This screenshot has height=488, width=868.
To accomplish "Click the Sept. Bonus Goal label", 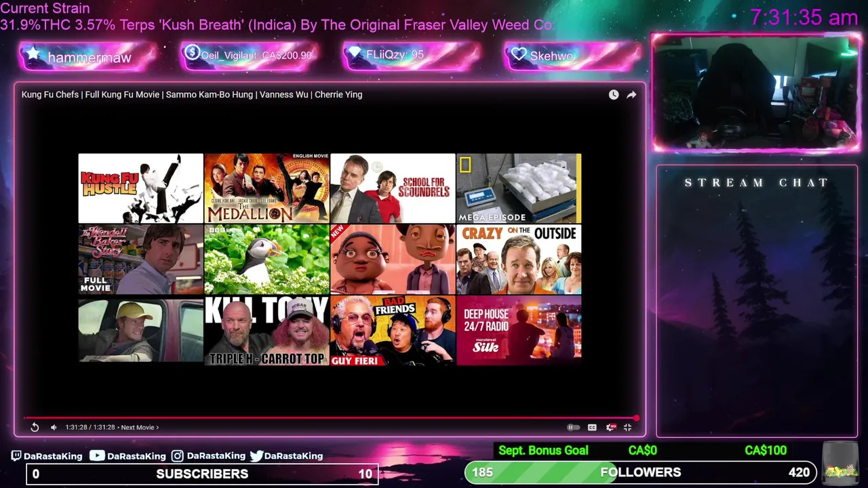I will [x=543, y=451].
